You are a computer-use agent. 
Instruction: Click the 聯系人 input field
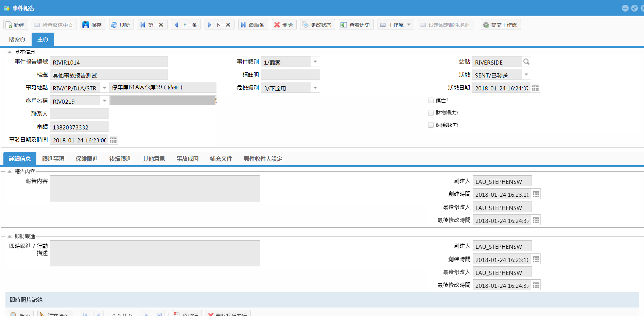pyautogui.click(x=80, y=113)
